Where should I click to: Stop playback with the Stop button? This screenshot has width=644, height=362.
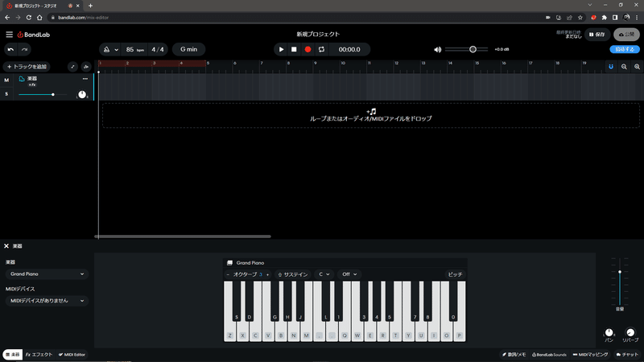tap(294, 49)
